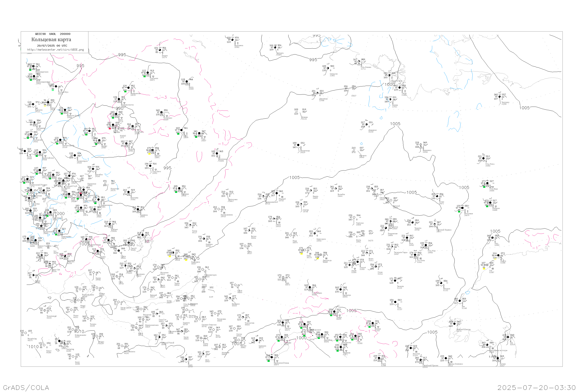Screen dimensions: 588x392
Task: Click the Туруханск station circle symbol
Action: [148, 73]
